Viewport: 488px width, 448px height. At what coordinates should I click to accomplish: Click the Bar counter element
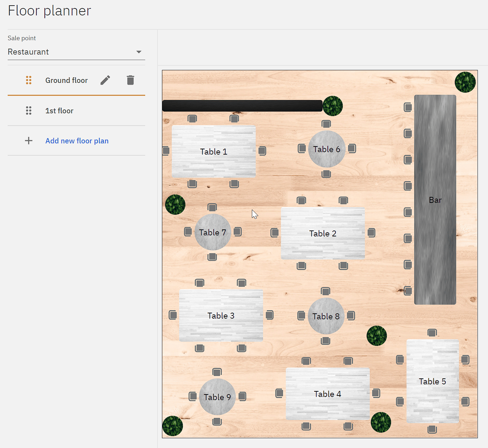[x=435, y=200]
